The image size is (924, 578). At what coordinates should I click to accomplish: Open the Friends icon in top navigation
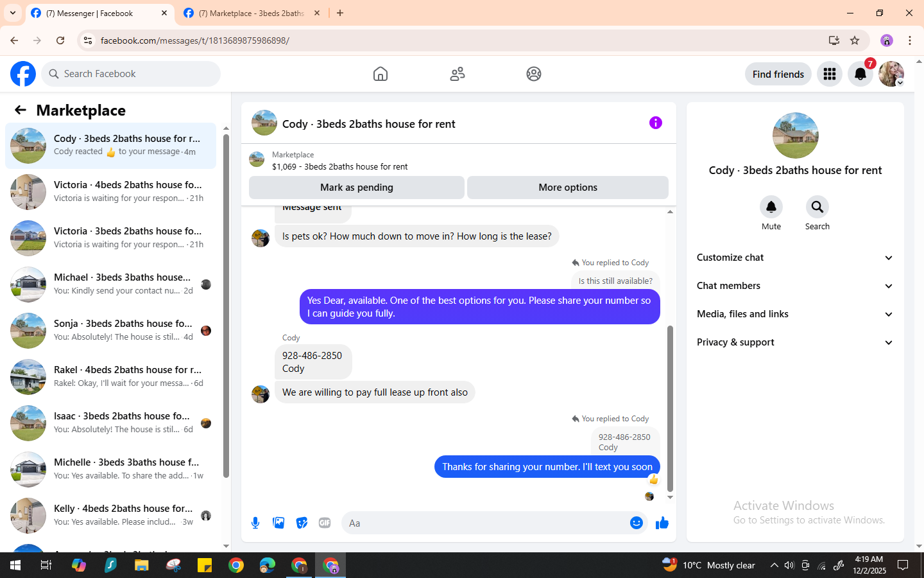(x=458, y=74)
